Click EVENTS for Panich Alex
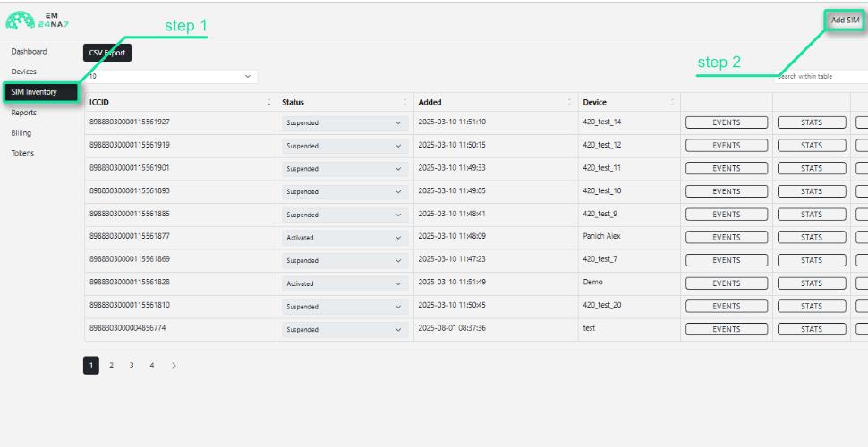The width and height of the screenshot is (868, 447). tap(727, 237)
